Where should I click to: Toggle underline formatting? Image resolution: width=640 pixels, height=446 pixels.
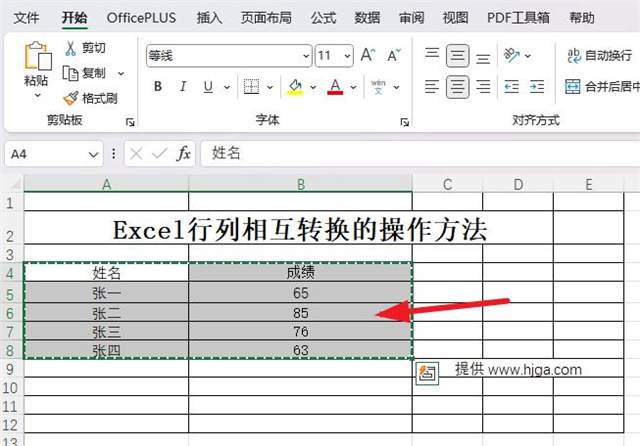coord(208,87)
